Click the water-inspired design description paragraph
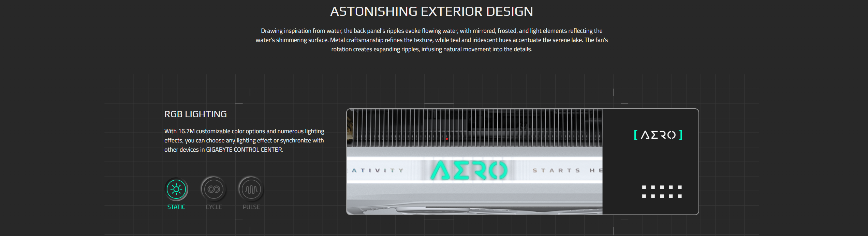This screenshot has height=236, width=868. [x=431, y=40]
